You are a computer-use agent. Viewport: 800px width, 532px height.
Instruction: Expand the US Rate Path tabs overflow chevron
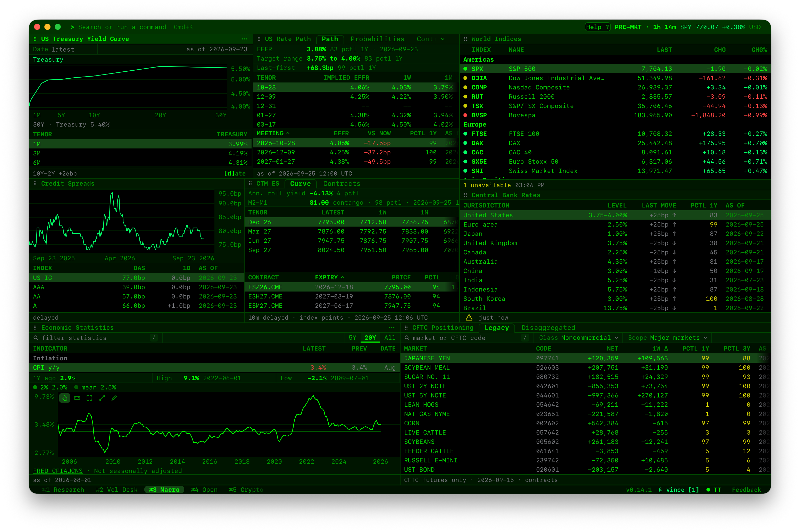(x=443, y=39)
